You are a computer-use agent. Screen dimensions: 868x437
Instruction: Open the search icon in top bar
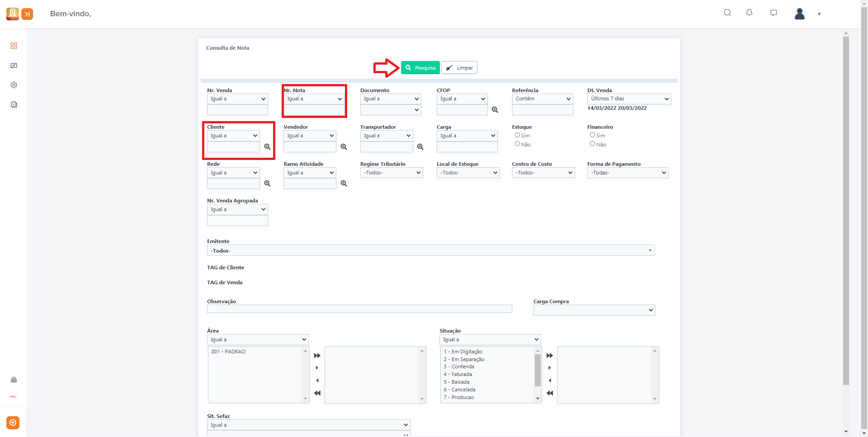(x=727, y=13)
